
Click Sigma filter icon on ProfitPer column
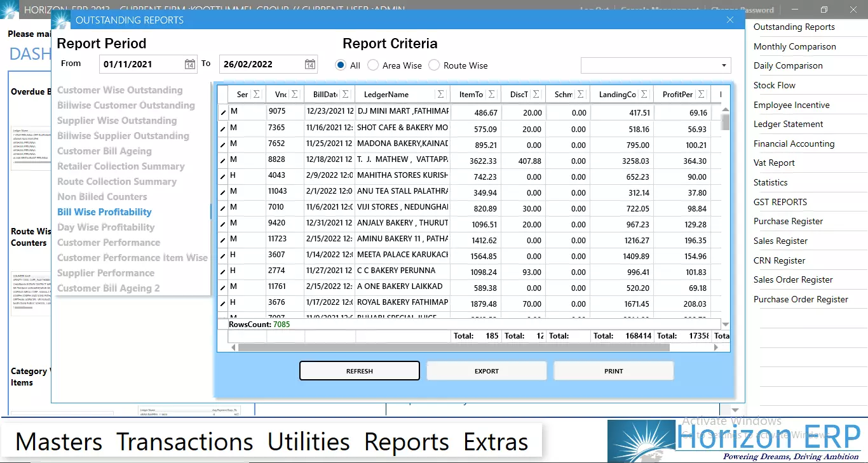pos(701,93)
